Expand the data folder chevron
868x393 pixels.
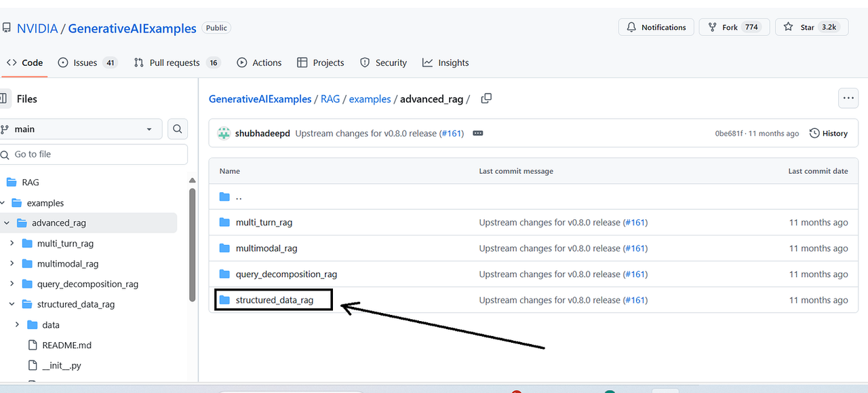click(17, 324)
